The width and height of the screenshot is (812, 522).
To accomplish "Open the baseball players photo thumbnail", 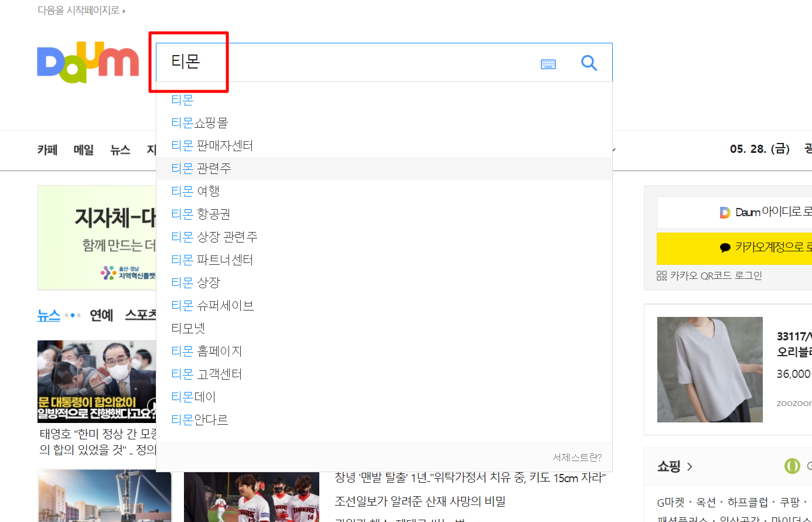I will tap(252, 497).
